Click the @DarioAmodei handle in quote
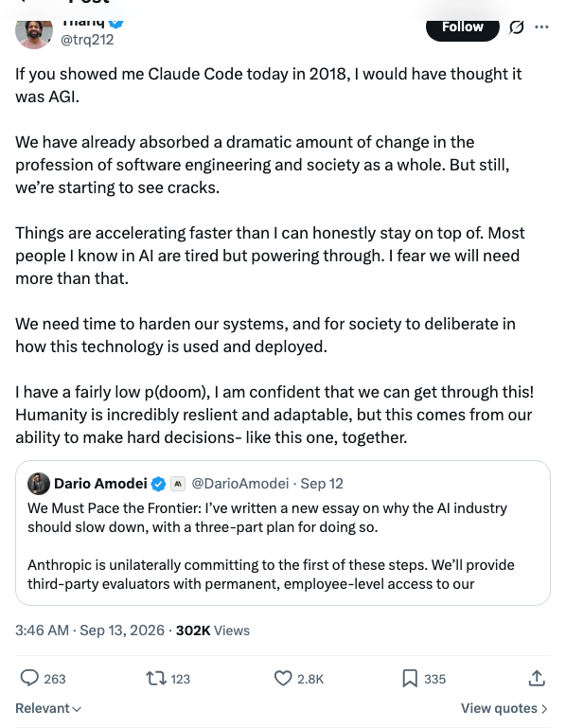The height and width of the screenshot is (728, 566). coord(240,484)
